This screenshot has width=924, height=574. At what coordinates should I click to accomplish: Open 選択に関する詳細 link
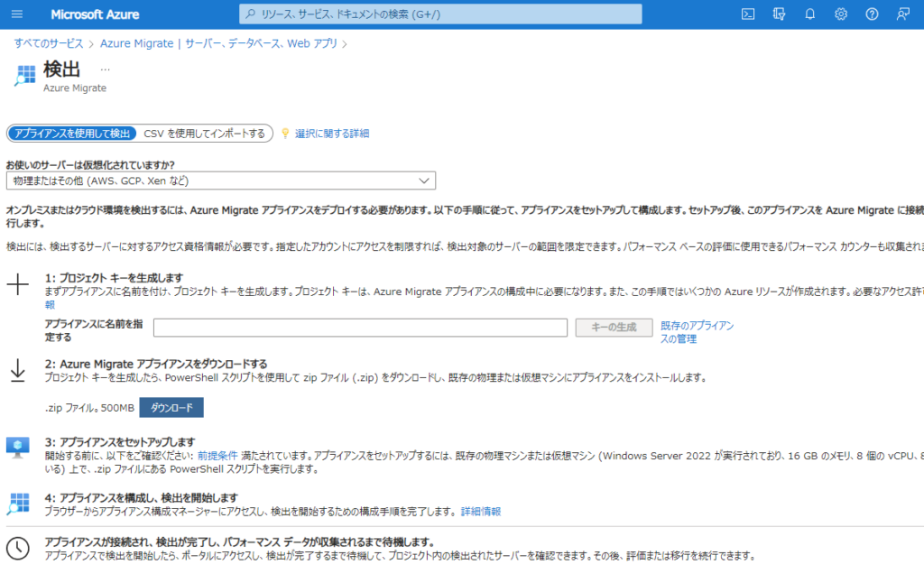click(332, 134)
